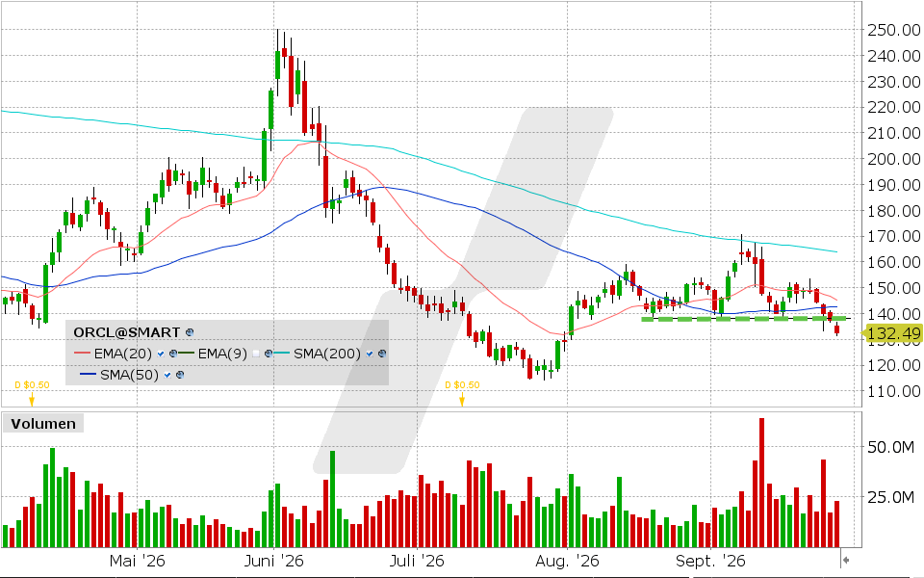Uncheck the SMA(50) visibility checkbox
924x578 pixels.
tap(167, 375)
